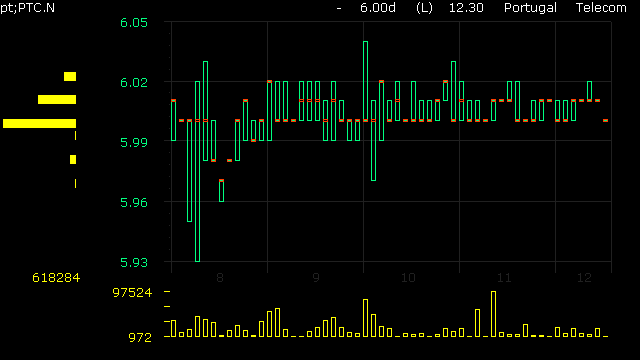Click the 12.30 time value

tap(466, 8)
